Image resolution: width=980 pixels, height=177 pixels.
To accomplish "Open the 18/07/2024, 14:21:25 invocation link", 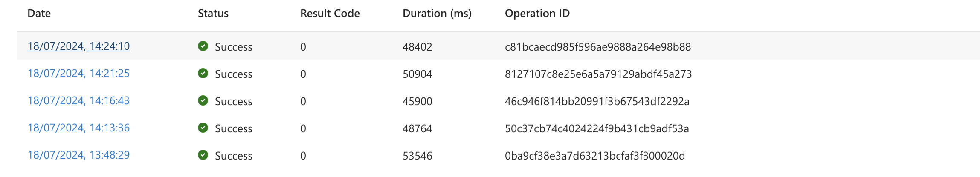I will coord(78,73).
